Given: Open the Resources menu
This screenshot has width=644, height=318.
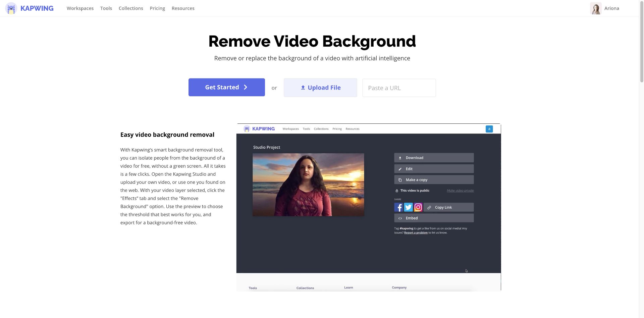Looking at the screenshot, I should (183, 8).
